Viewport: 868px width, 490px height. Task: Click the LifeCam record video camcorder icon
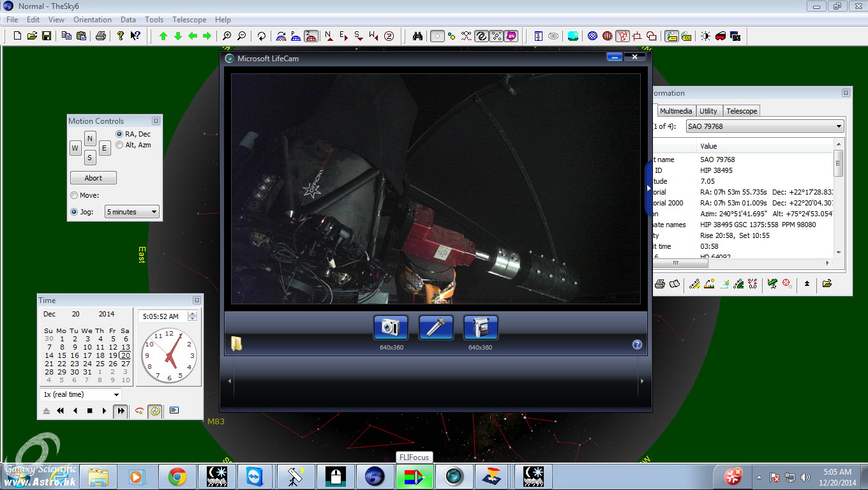[480, 327]
